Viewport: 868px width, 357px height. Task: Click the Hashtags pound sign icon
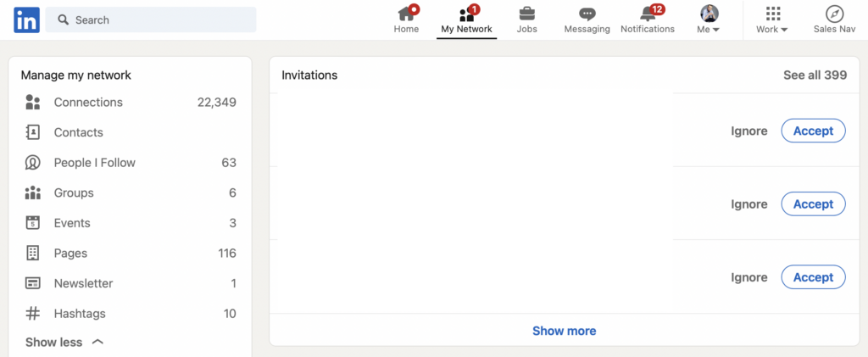coord(33,314)
